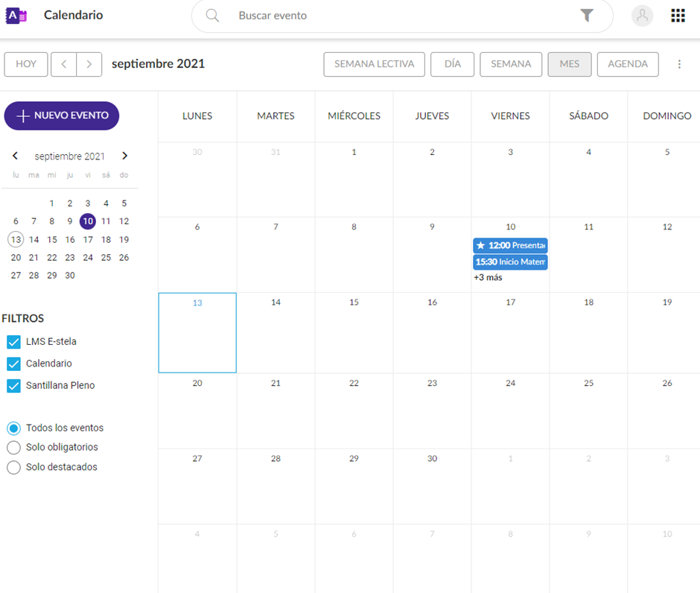Expand the +3 más events link

488,278
